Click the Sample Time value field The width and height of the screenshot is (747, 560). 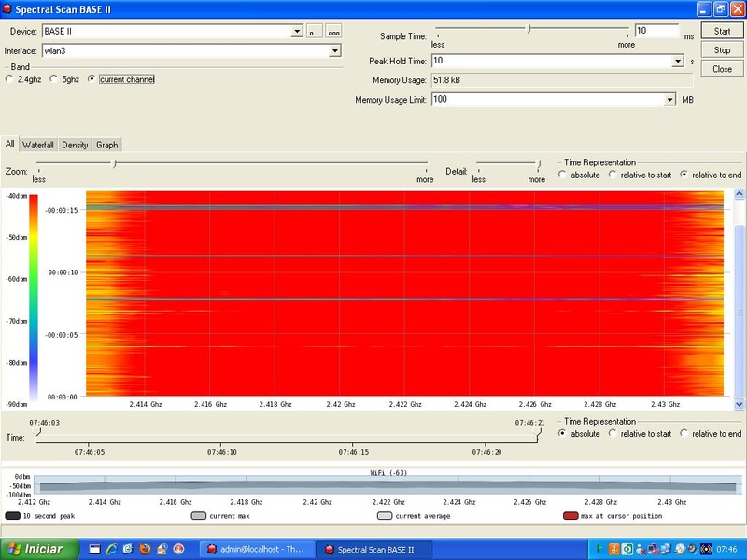pyautogui.click(x=656, y=31)
